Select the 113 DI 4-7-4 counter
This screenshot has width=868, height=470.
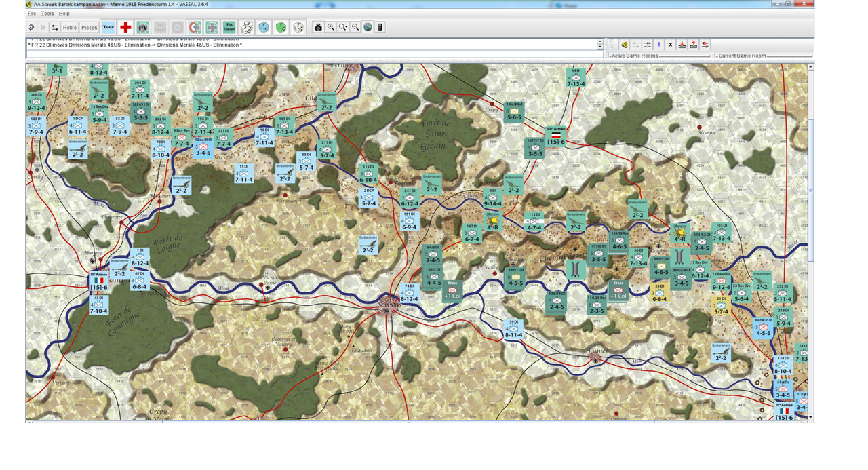pyautogui.click(x=534, y=222)
